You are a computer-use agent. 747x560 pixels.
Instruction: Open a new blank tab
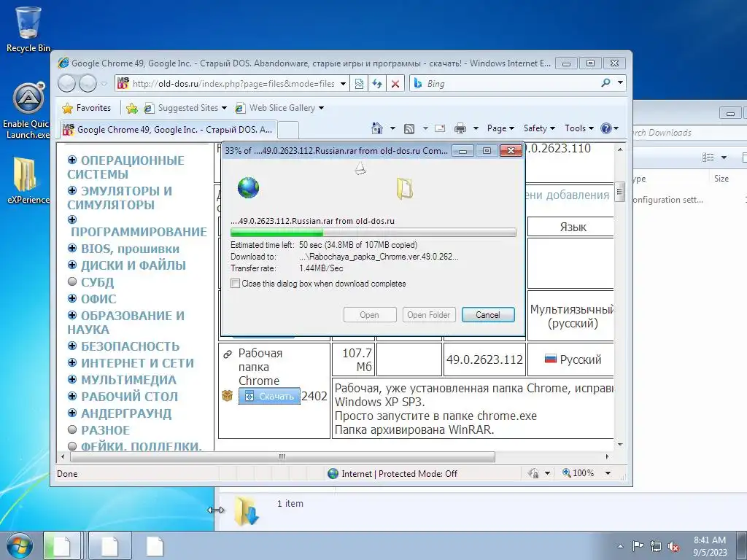287,130
